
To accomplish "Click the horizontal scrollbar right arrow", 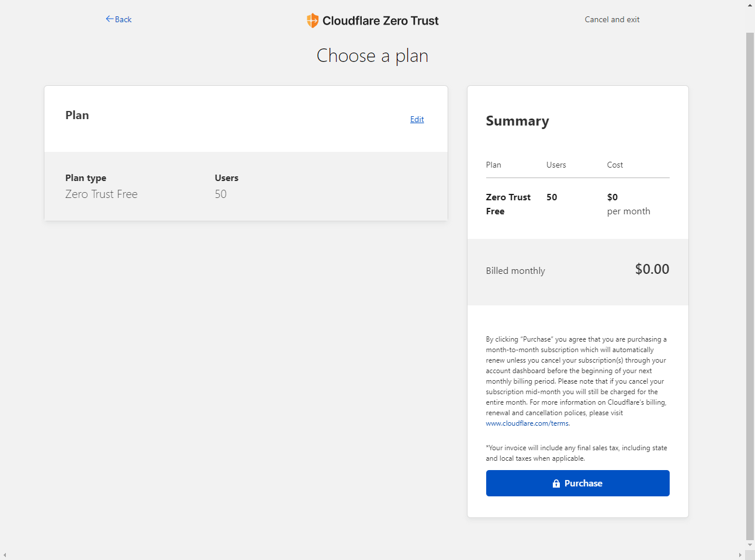I will point(740,555).
